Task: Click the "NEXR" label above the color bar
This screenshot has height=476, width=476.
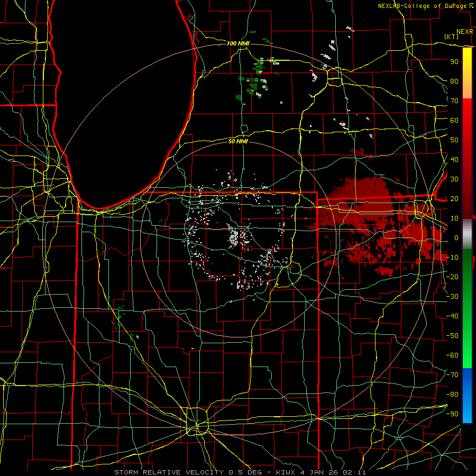Action: 465,32
